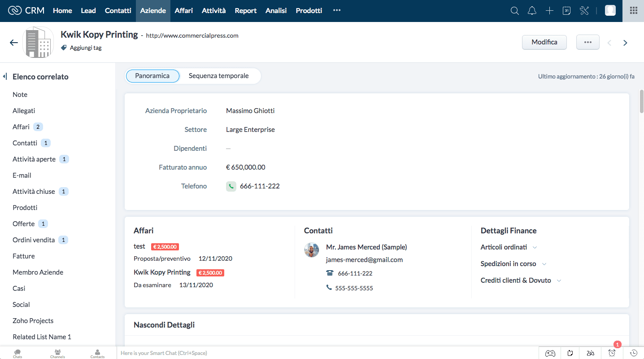644x359 pixels.
Task: Go to next record arrow
Action: (625, 43)
